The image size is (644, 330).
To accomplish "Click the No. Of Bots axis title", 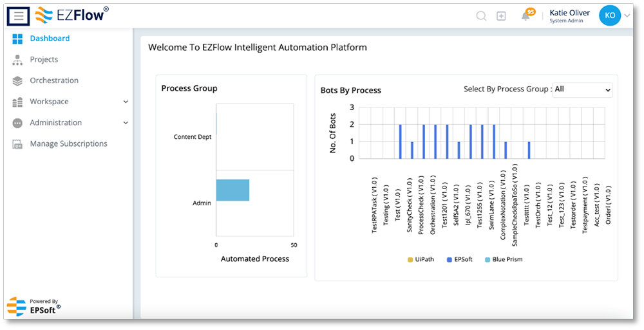I will [x=333, y=133].
